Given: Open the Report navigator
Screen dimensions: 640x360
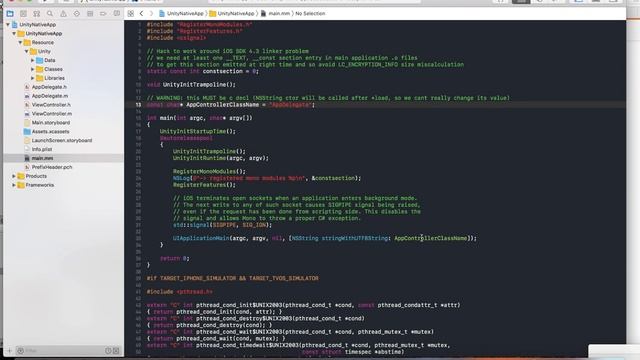Looking at the screenshot, I should (x=117, y=13).
